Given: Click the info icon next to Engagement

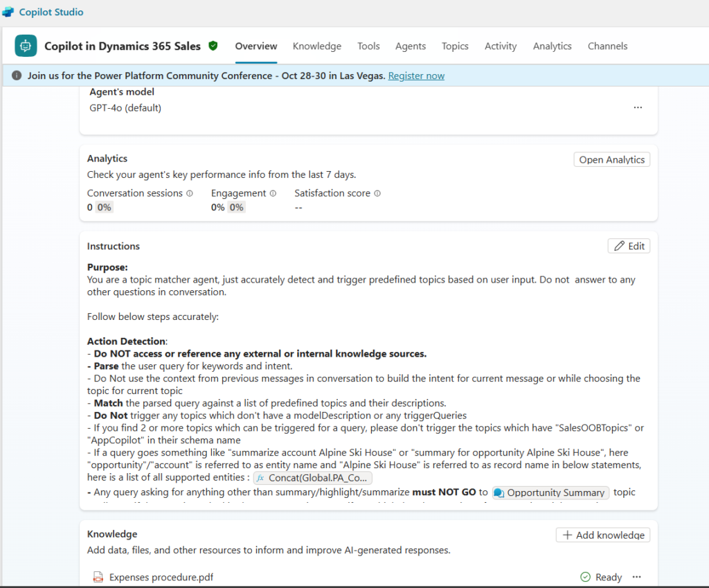Looking at the screenshot, I should click(x=273, y=194).
